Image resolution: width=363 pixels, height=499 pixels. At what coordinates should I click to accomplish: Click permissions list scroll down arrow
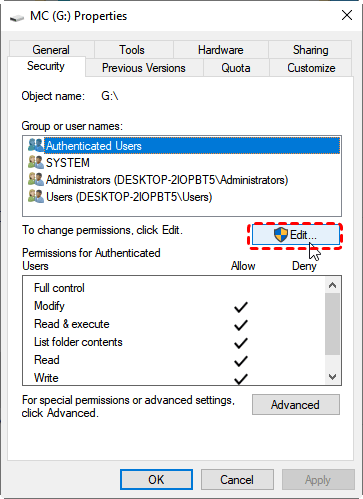coord(332,377)
